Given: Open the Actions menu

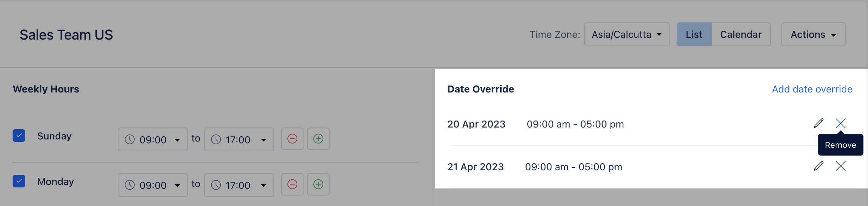Looking at the screenshot, I should coord(813,34).
